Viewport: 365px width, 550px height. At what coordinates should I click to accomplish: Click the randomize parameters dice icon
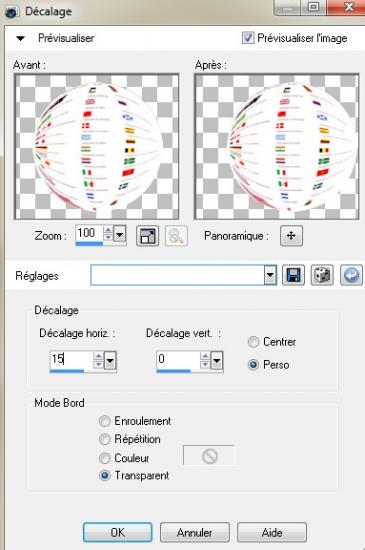[x=322, y=275]
